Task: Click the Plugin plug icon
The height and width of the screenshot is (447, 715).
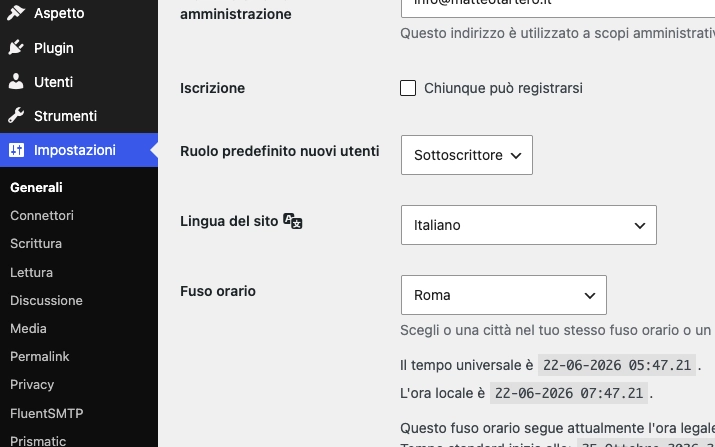Action: [16, 47]
